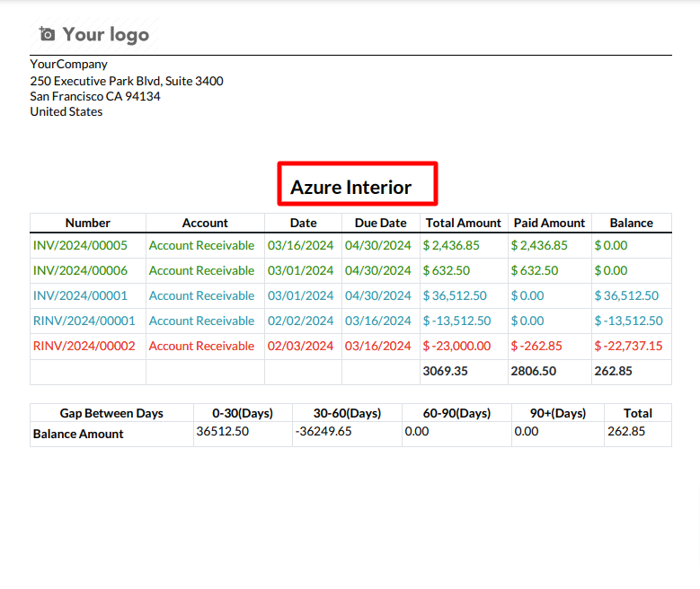The image size is (700, 589).
Task: Click aging value -36249.65
Action: coord(323,432)
